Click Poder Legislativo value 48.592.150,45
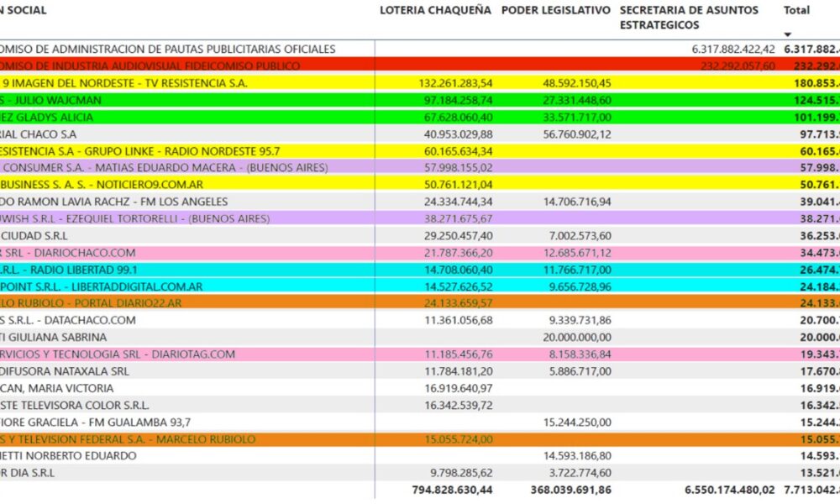This screenshot has height=504, width=840. click(577, 83)
